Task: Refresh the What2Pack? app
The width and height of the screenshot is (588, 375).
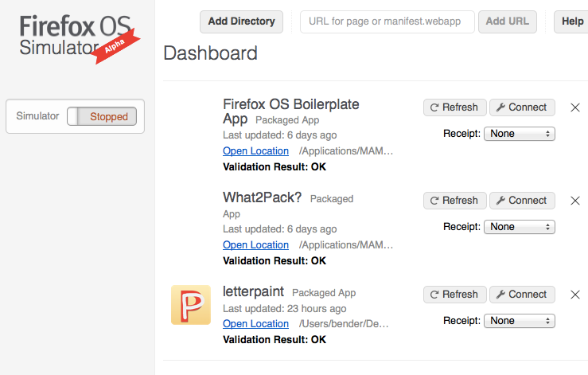Action: 455,201
